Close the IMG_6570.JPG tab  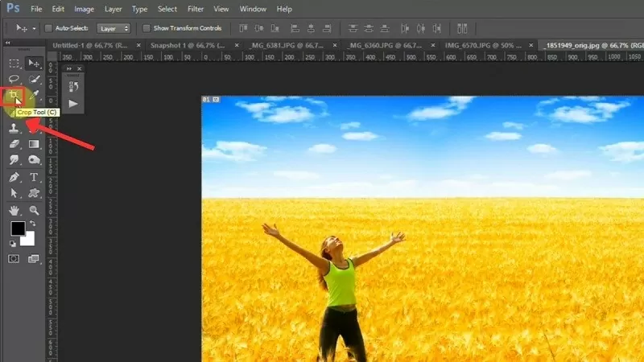(x=531, y=46)
